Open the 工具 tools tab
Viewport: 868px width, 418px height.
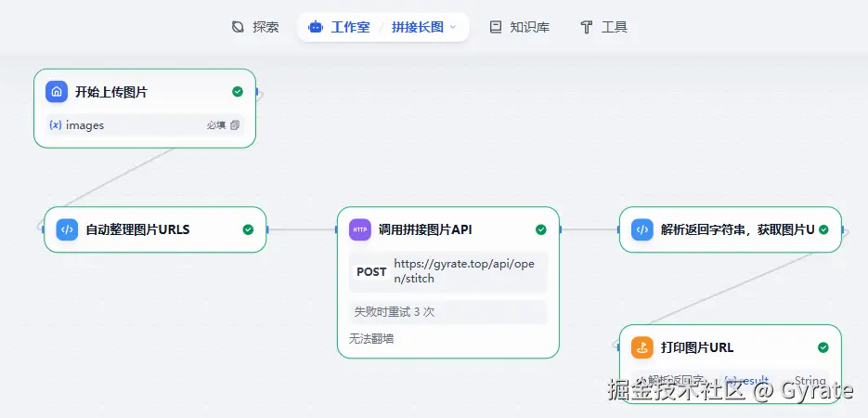(603, 27)
